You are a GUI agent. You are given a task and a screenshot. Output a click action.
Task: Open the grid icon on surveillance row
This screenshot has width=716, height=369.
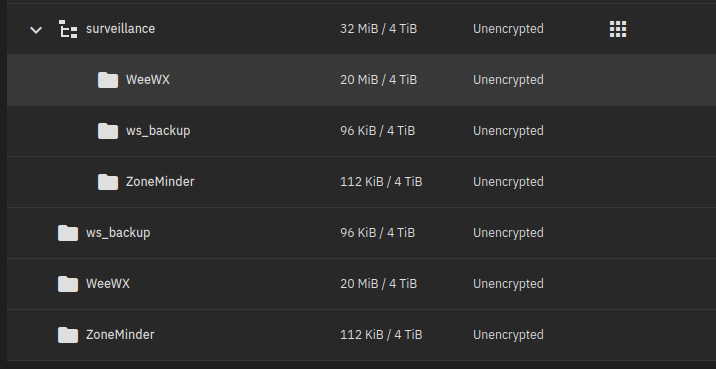click(x=618, y=29)
